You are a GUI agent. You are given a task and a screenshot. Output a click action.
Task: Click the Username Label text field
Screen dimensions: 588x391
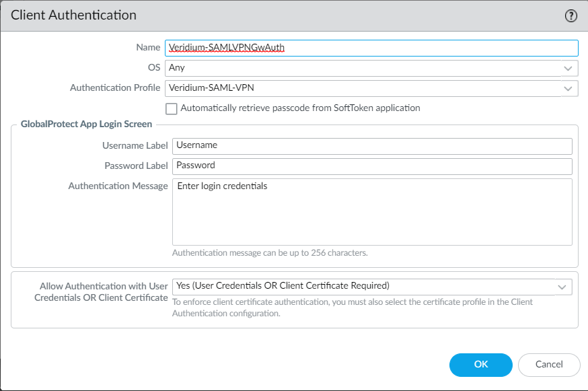point(372,146)
